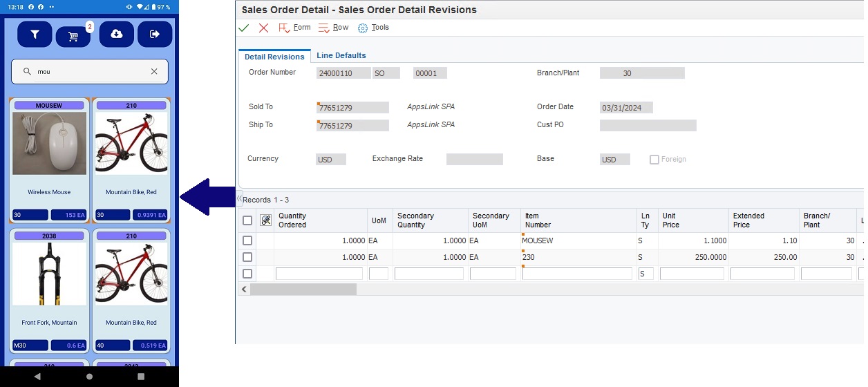868x387 pixels.
Task: Check the item 230 row checkbox
Action: point(247,257)
